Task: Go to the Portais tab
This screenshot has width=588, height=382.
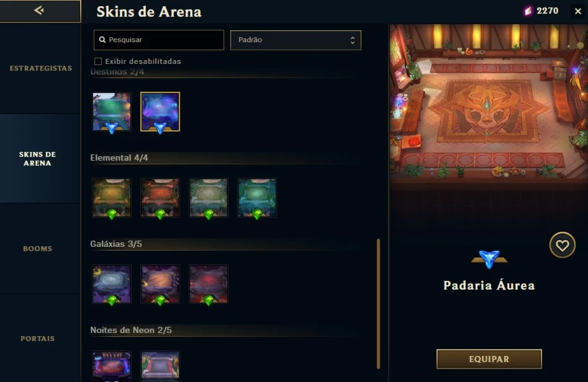Action: (37, 339)
